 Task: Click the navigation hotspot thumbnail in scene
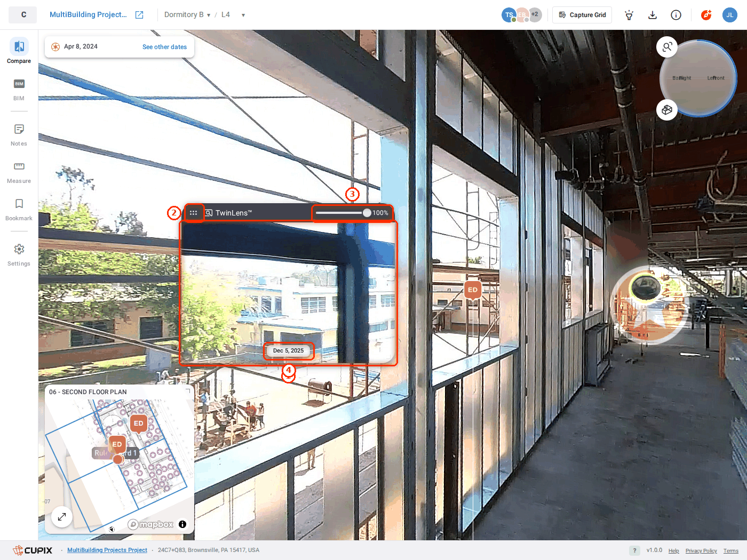tap(646, 287)
